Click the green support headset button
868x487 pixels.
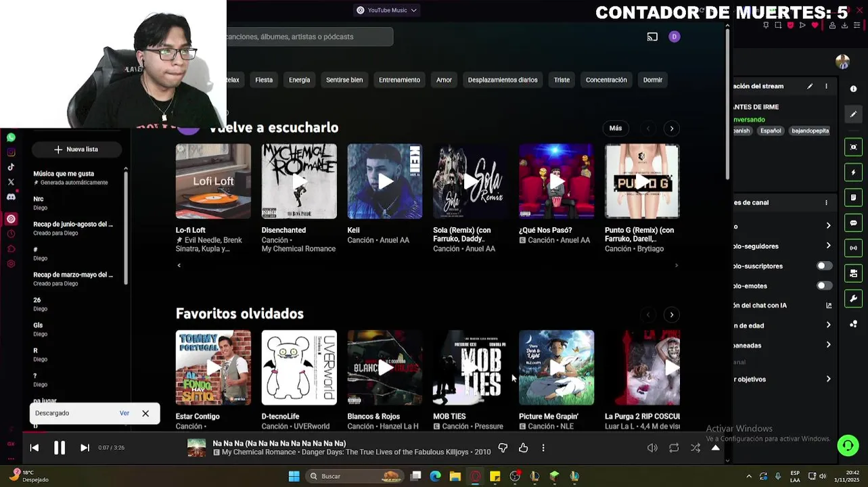[848, 445]
